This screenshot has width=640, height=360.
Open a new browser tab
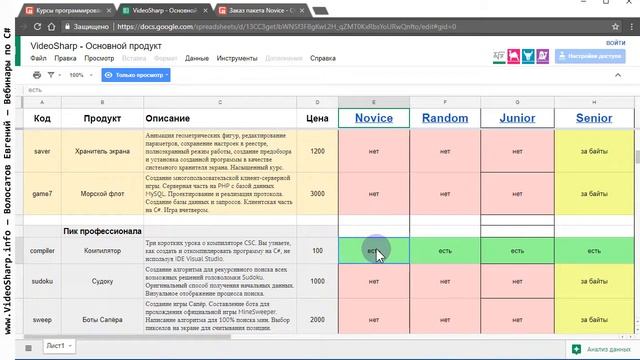point(320,11)
